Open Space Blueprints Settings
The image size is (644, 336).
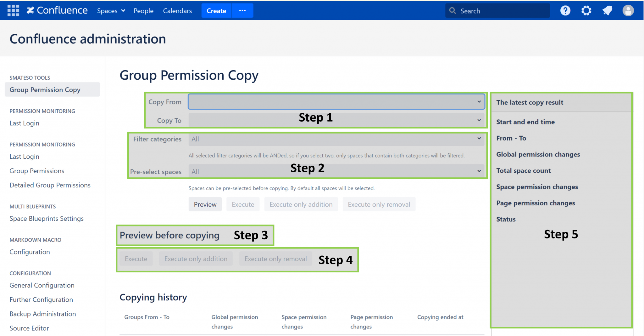pyautogui.click(x=46, y=218)
